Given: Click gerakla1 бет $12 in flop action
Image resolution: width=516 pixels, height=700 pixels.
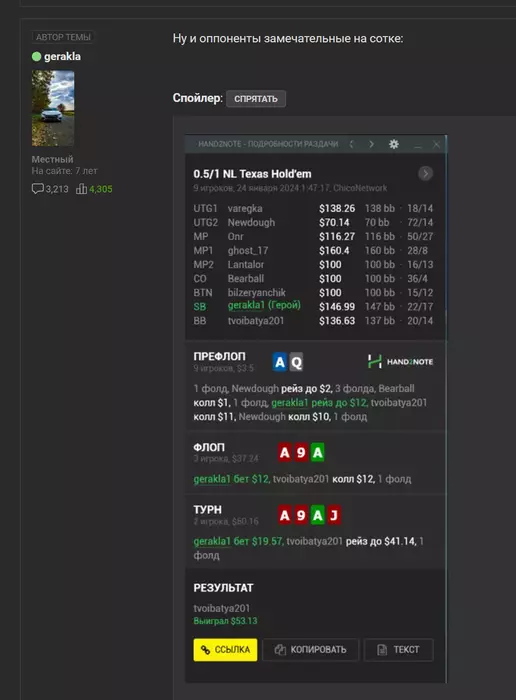Looking at the screenshot, I should point(231,479).
